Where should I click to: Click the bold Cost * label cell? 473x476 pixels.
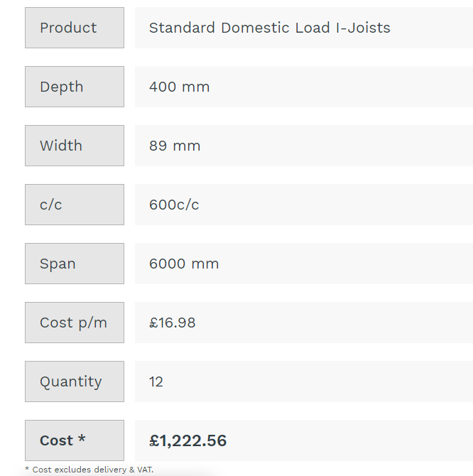point(74,440)
